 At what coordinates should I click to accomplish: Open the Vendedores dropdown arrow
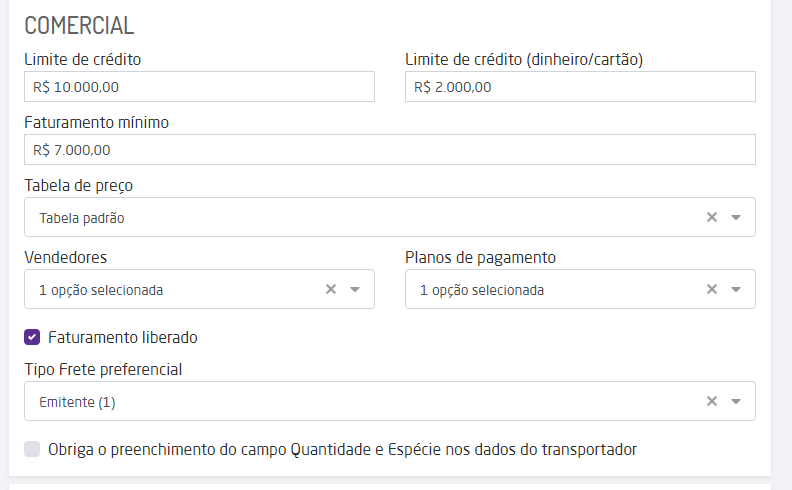[355, 290]
